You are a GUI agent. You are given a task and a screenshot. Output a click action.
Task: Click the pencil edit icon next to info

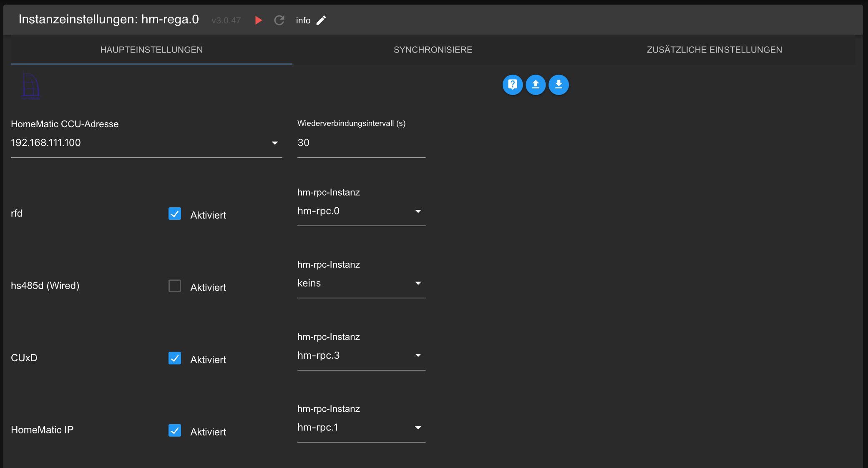point(321,20)
